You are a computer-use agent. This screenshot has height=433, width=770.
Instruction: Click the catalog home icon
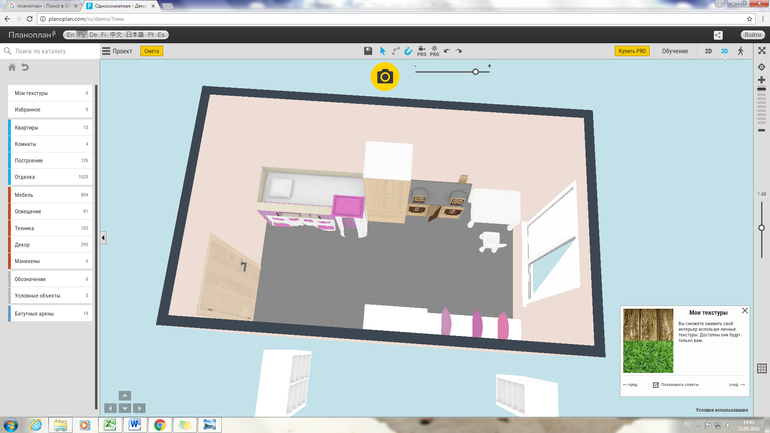pyautogui.click(x=12, y=67)
